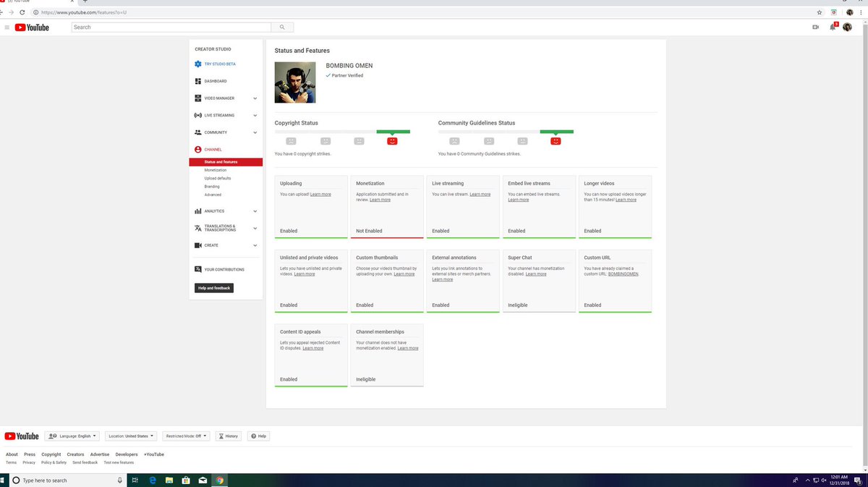Click Learn more in Super Chat card
The image size is (868, 487).
(x=536, y=274)
